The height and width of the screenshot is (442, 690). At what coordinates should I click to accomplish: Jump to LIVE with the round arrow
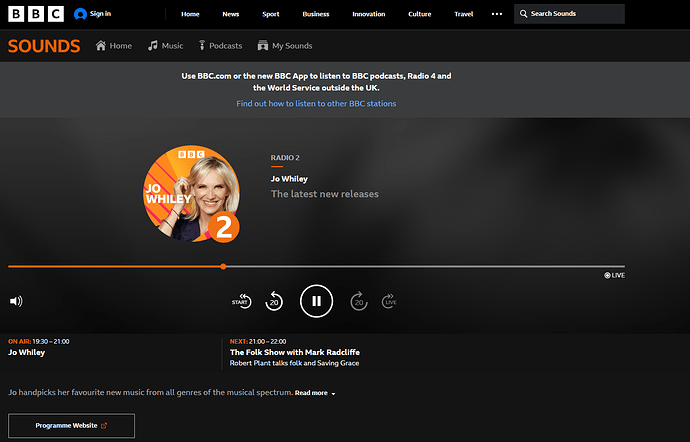(389, 302)
